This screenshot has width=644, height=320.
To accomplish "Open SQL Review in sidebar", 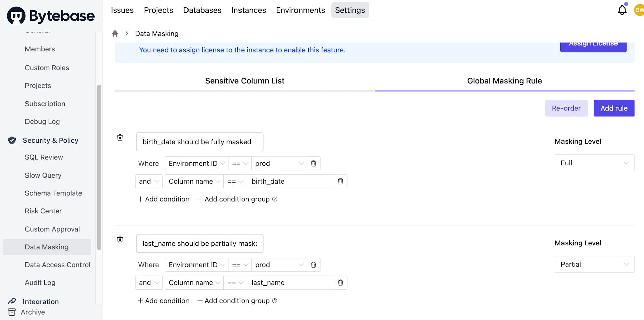I will [44, 157].
